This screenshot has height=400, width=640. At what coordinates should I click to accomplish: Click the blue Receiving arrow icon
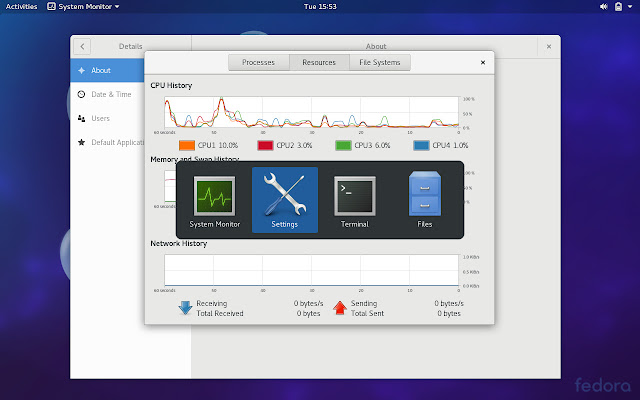coord(185,308)
